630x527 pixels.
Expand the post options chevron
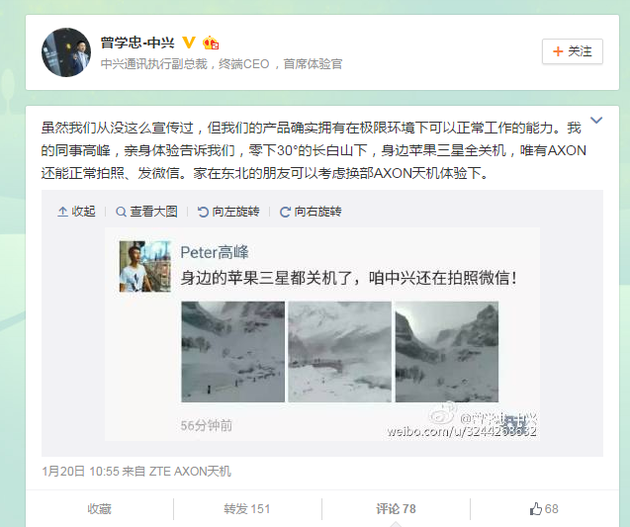pos(596,120)
